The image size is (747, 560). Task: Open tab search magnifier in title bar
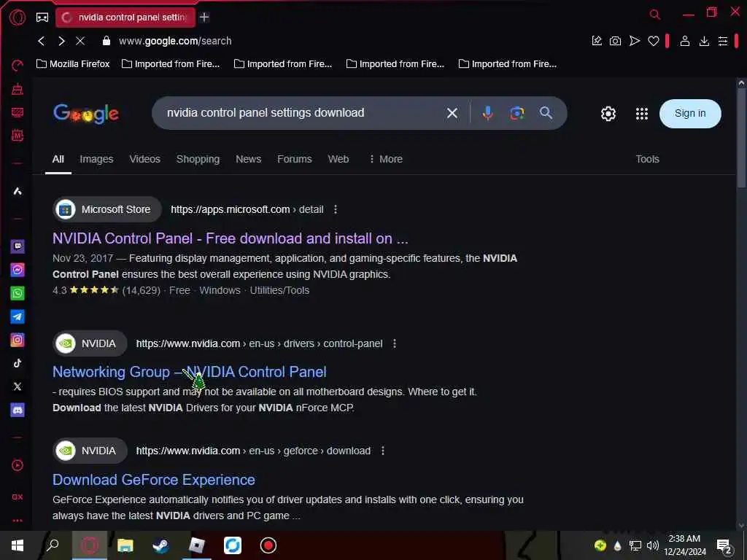click(x=655, y=15)
